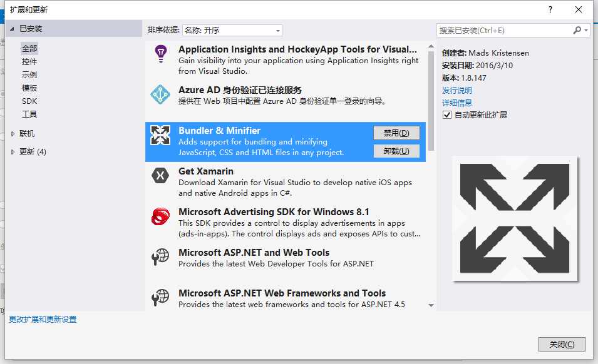Click the Microsoft Advertising SDK red icon
The height and width of the screenshot is (364, 598).
[160, 216]
